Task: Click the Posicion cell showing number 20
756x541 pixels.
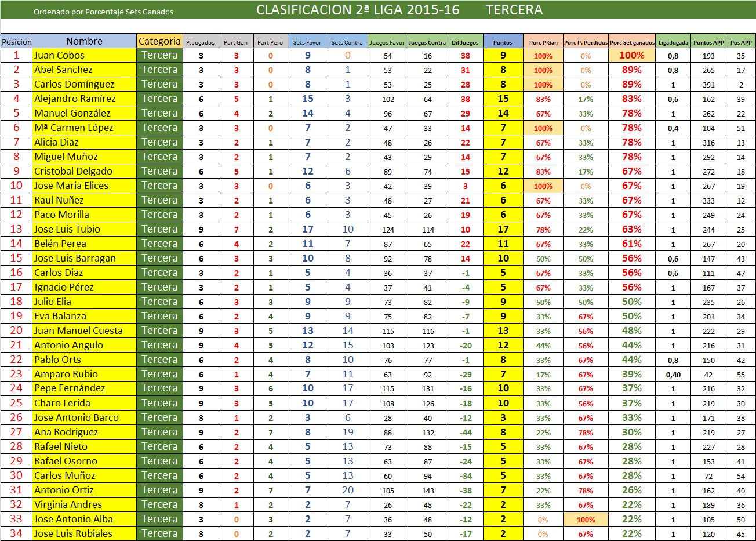Action: point(16,331)
